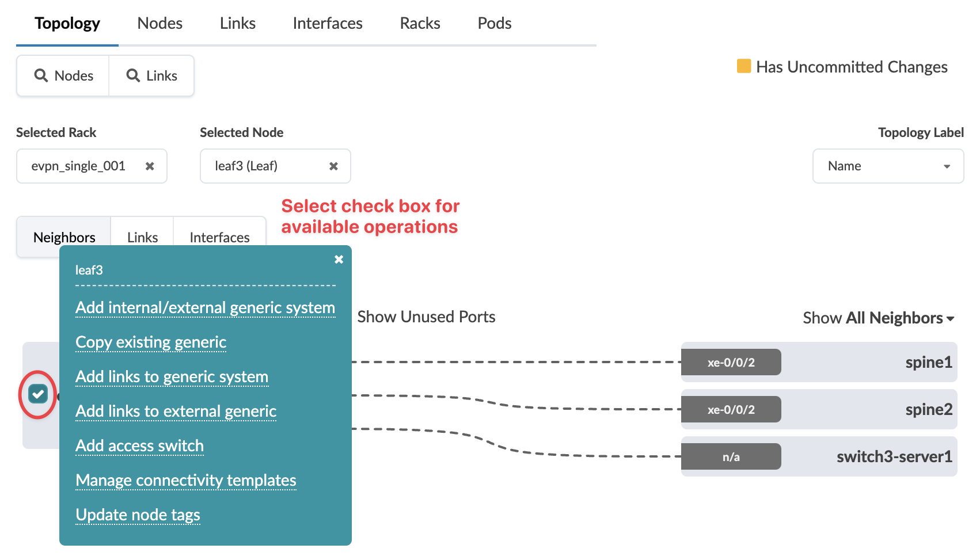
Task: Choose Manage connectivity templates
Action: 186,480
